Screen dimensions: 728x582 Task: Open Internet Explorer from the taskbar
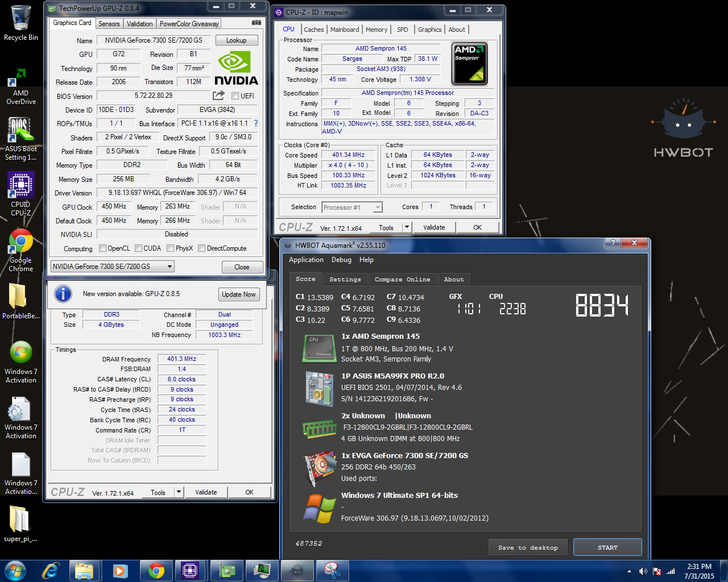tap(50, 571)
